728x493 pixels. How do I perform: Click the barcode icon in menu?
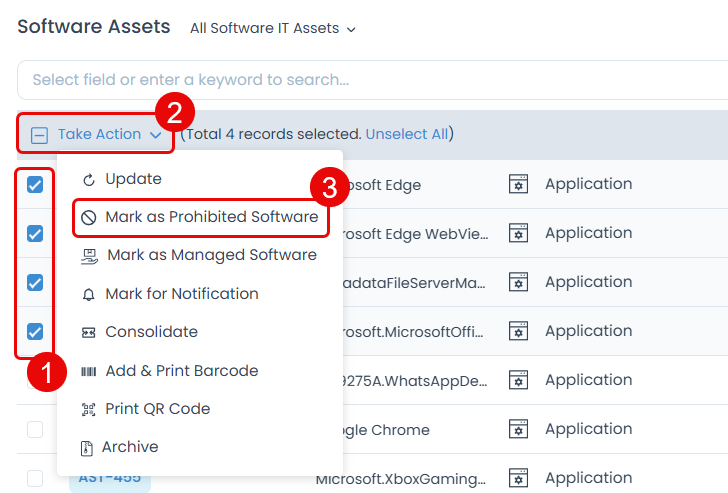[x=88, y=372]
